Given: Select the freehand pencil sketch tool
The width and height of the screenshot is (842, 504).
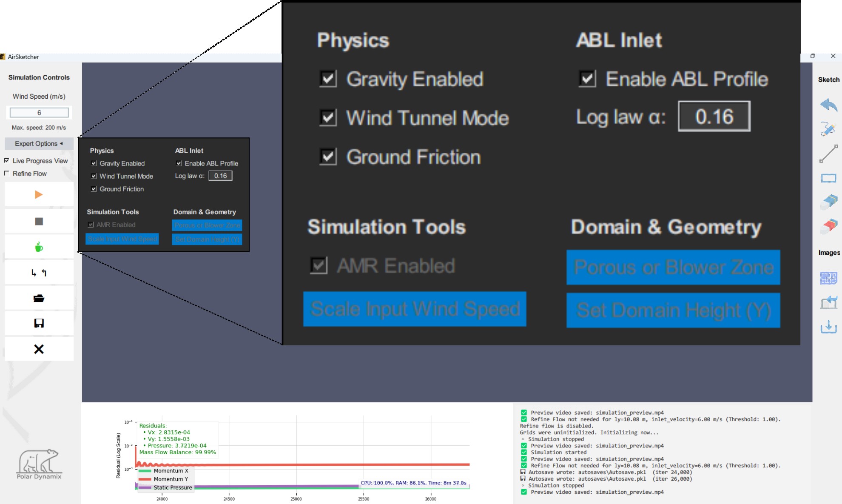Looking at the screenshot, I should click(x=828, y=129).
